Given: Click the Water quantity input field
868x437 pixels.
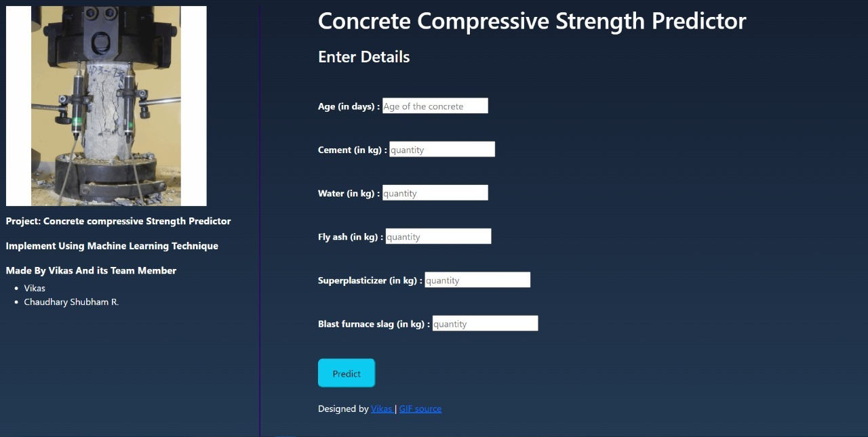Looking at the screenshot, I should (x=435, y=192).
